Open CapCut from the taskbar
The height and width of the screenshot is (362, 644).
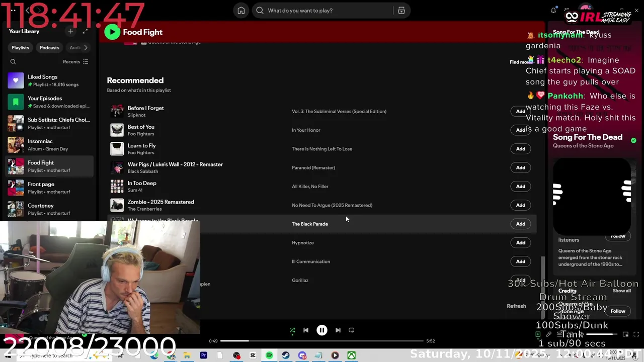point(253,355)
